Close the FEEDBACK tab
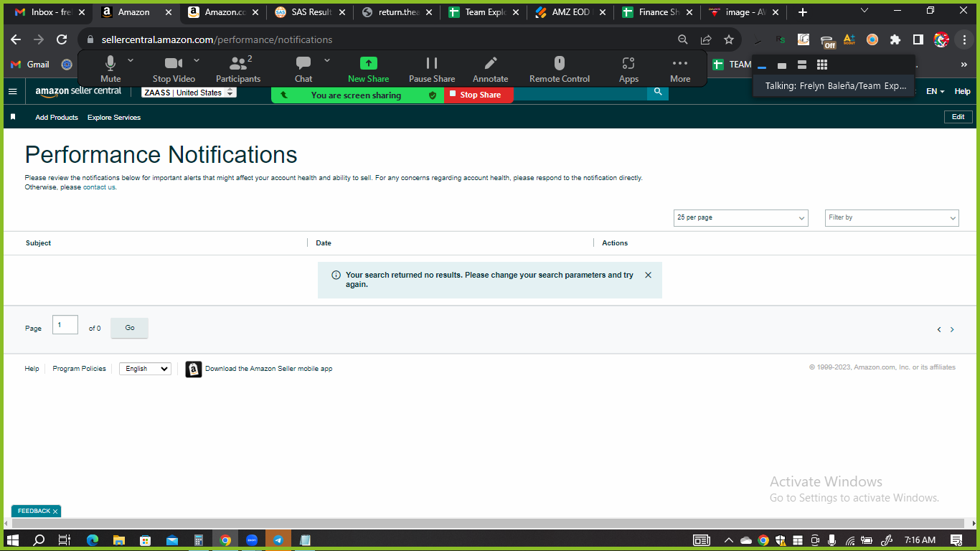This screenshot has height=551, width=980. 55,512
